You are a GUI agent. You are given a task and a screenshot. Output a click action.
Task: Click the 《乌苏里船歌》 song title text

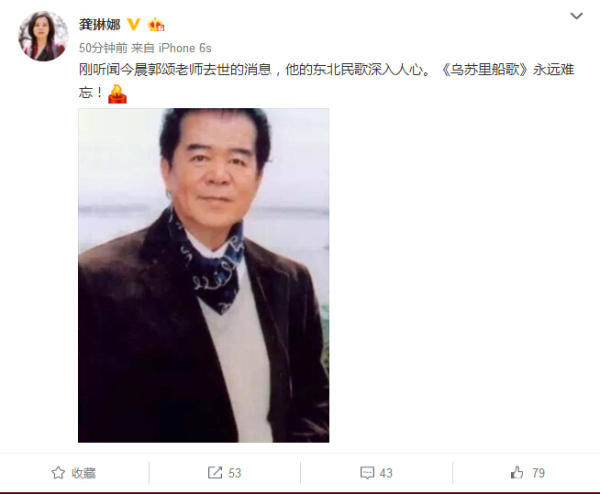(x=485, y=70)
